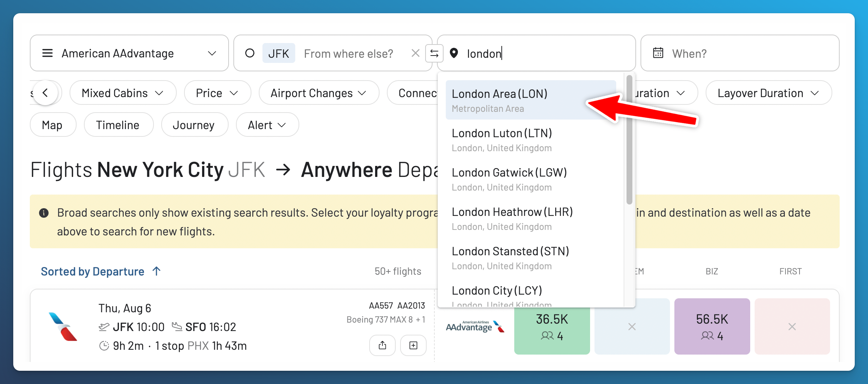Click the 'From where else?' origin field

pos(348,54)
